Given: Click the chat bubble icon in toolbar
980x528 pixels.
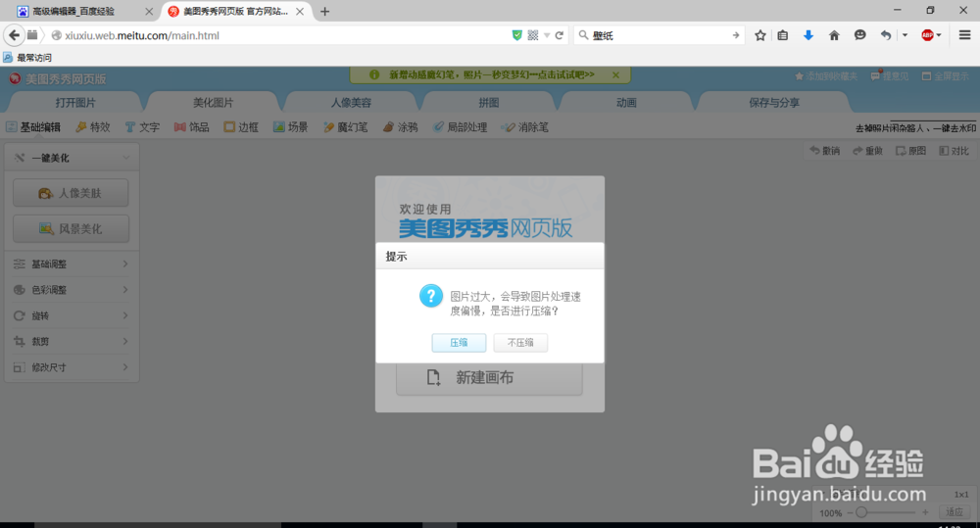Looking at the screenshot, I should pyautogui.click(x=860, y=35).
